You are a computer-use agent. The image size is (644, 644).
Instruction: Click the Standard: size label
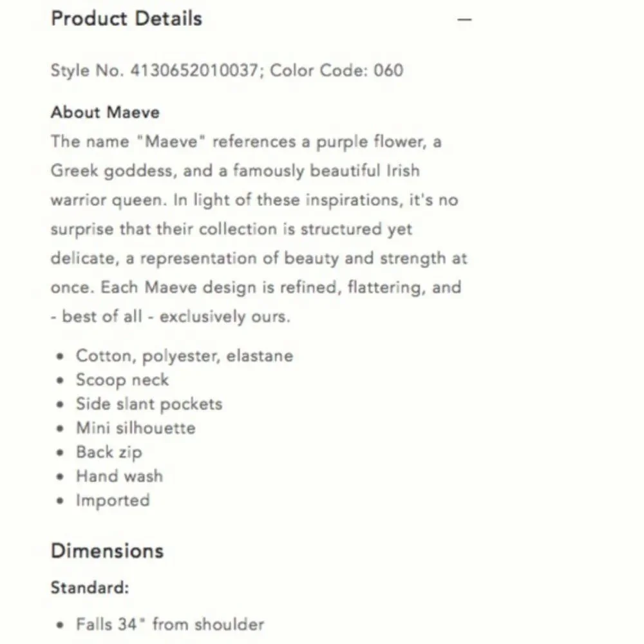90,588
